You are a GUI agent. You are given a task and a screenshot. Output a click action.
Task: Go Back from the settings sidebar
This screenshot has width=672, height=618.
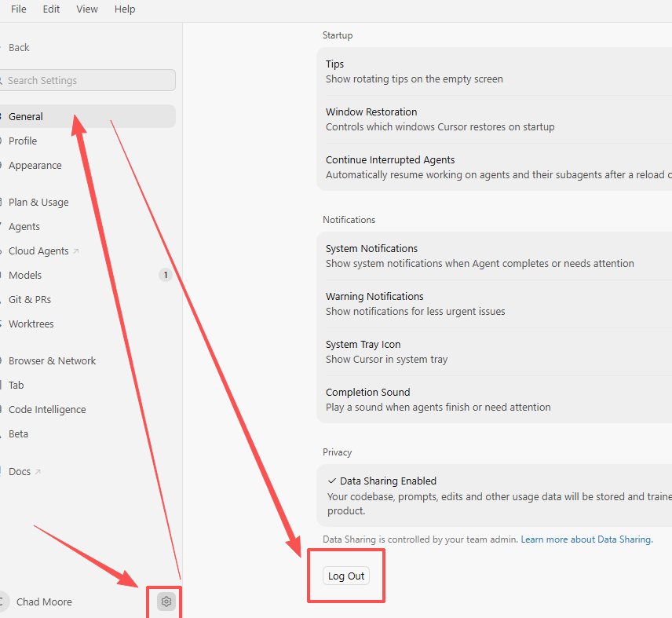tap(19, 48)
